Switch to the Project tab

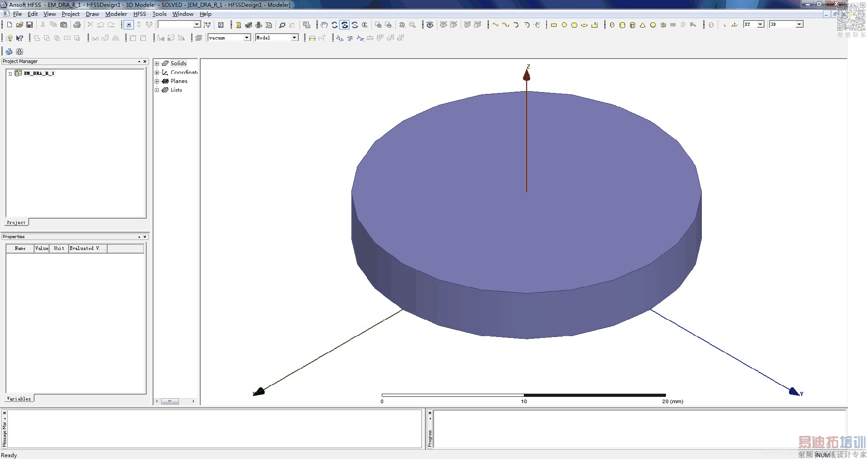click(16, 222)
